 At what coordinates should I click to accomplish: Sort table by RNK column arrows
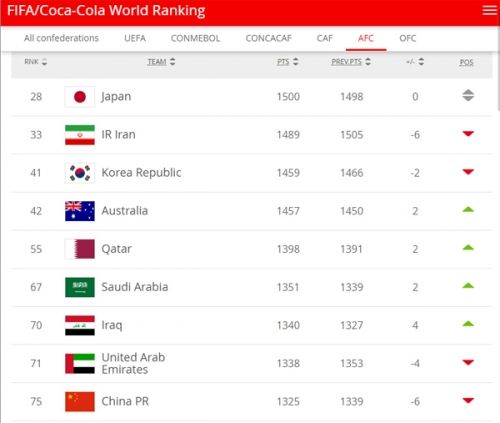coord(44,62)
